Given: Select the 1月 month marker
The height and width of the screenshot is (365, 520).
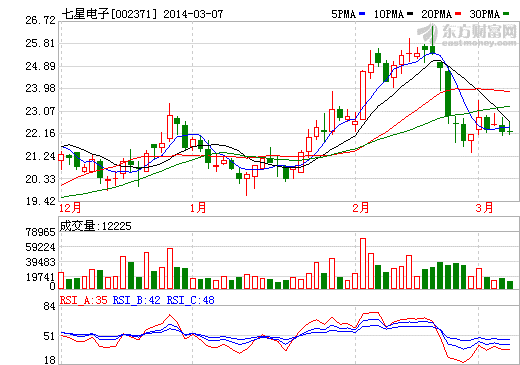Looking at the screenshot, I should pos(198,208).
